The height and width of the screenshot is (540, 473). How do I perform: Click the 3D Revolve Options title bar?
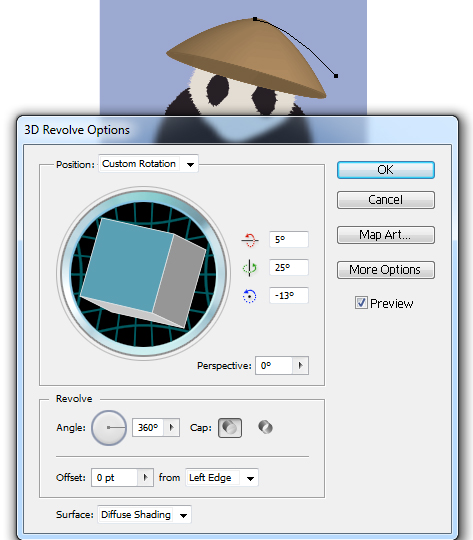pyautogui.click(x=237, y=130)
